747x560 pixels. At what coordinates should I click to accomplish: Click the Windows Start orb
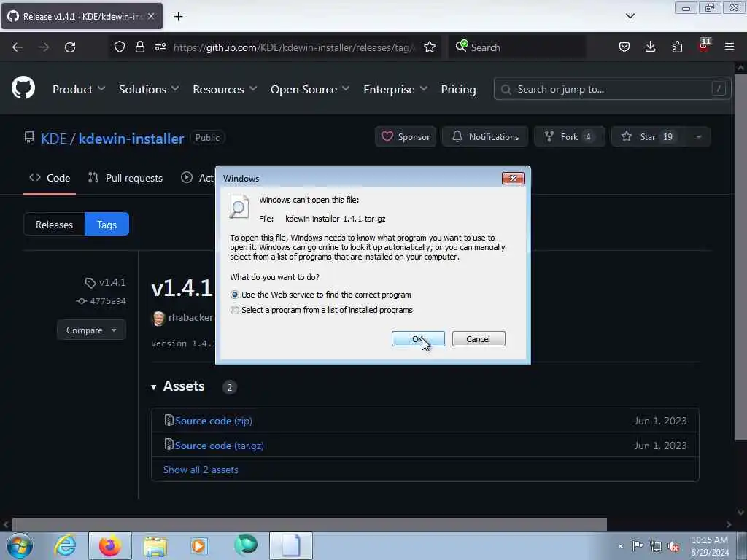(20, 545)
